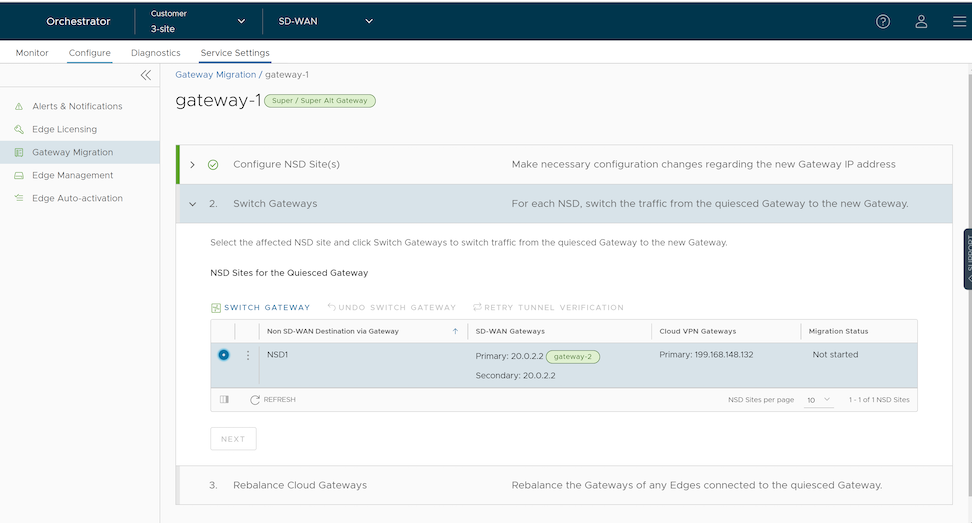Click the Gateway Migration breadcrumb link
Screen dimensions: 972x523
pyautogui.click(x=215, y=75)
